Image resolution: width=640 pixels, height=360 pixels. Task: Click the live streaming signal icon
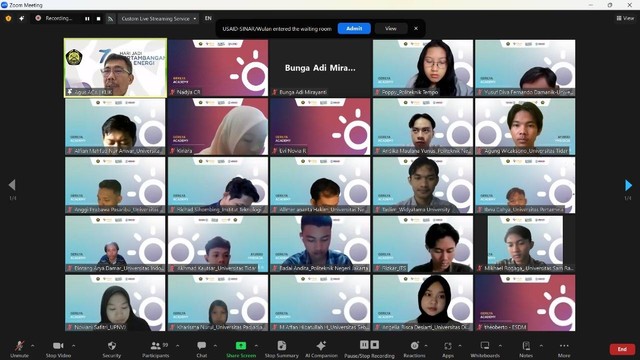110,18
